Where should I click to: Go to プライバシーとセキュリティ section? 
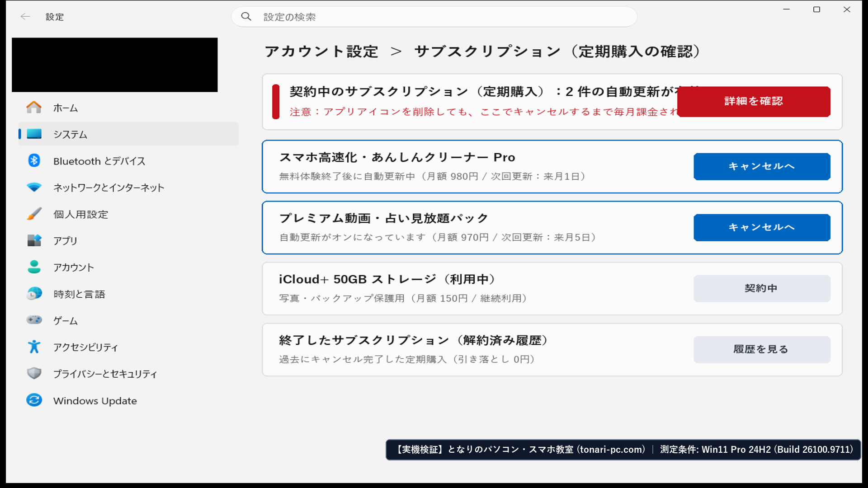[x=128, y=374]
